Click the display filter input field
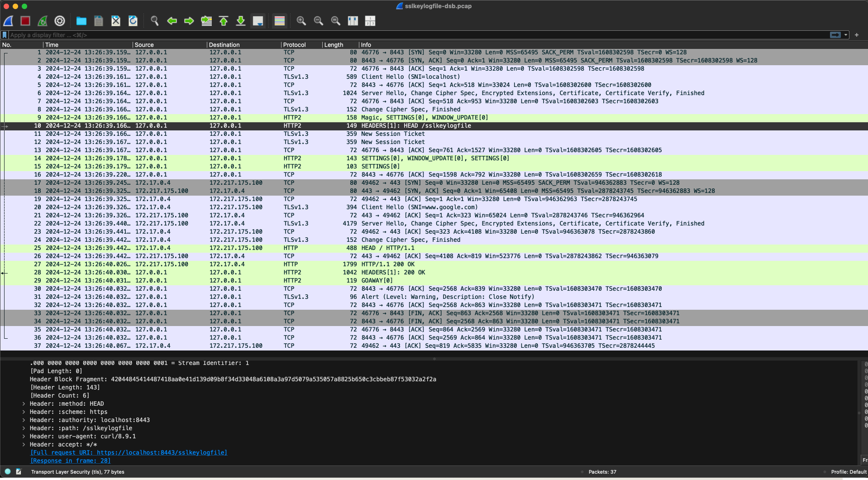868x480 pixels. [x=419, y=35]
